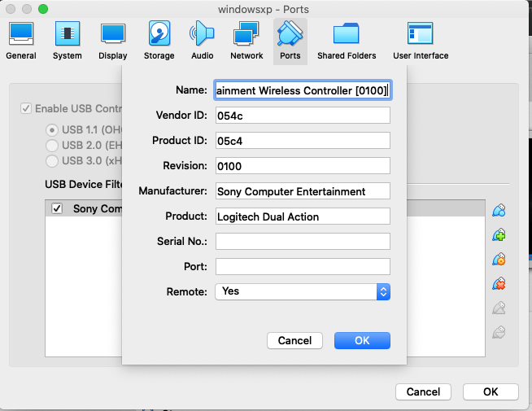Toggle Enable USB Controller checkbox
The width and height of the screenshot is (532, 411).
click(x=26, y=108)
